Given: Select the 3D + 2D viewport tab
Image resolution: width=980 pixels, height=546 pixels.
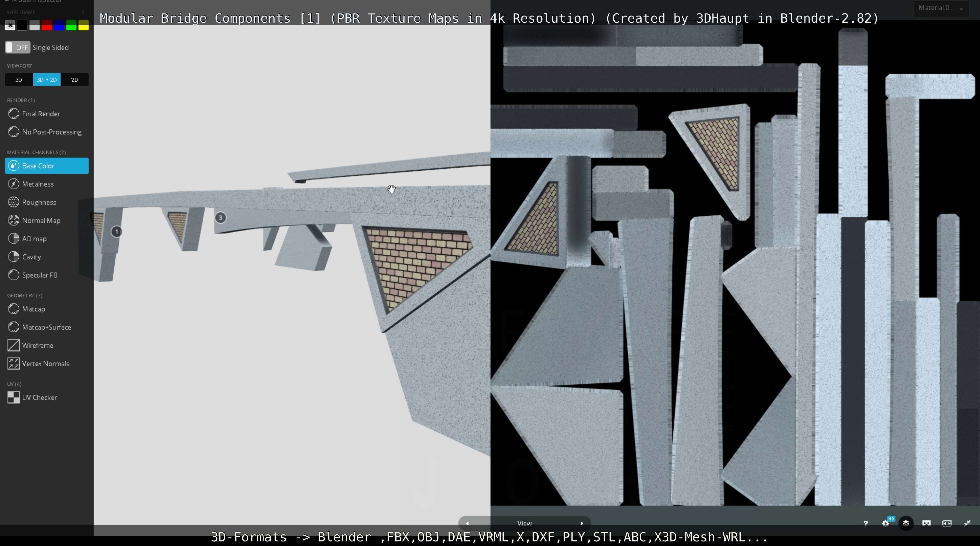Looking at the screenshot, I should [x=47, y=80].
